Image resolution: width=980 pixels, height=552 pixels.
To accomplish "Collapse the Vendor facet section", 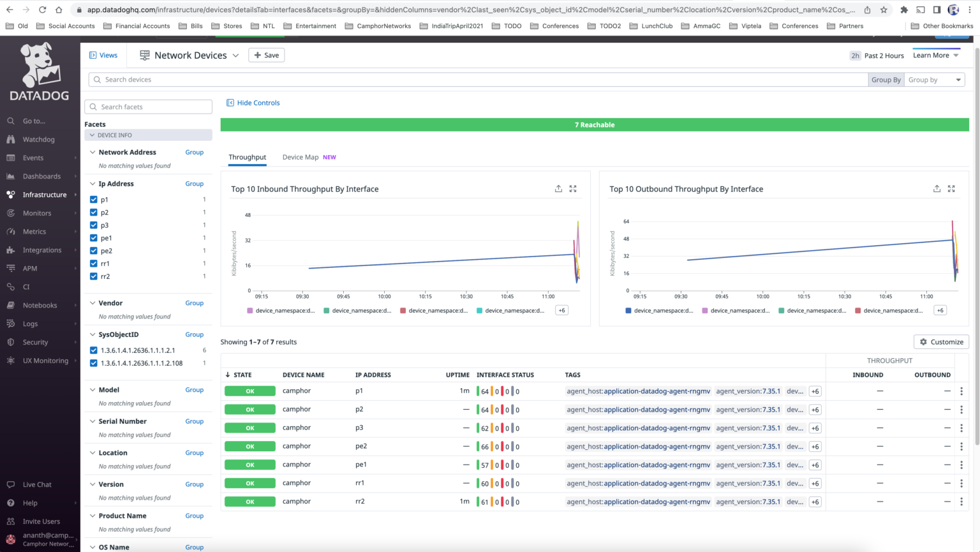I will coord(92,302).
